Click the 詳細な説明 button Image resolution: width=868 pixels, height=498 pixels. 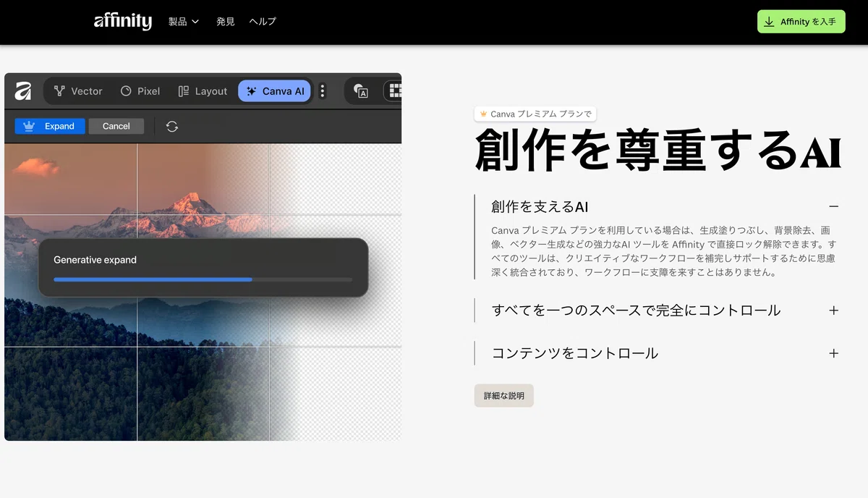(504, 396)
